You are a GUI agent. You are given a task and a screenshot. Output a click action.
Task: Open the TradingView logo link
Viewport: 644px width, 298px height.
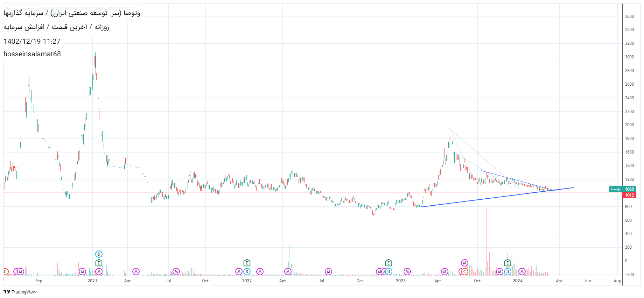(x=20, y=292)
